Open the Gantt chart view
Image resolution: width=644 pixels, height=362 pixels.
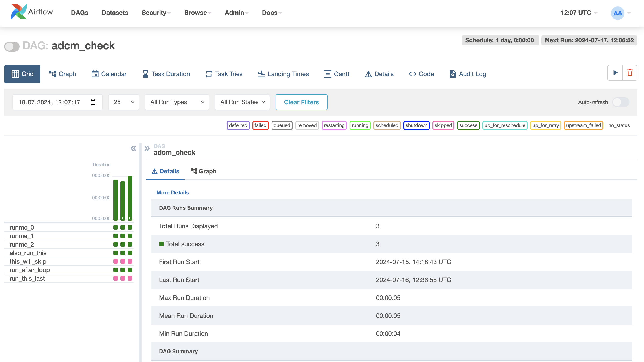coord(337,74)
